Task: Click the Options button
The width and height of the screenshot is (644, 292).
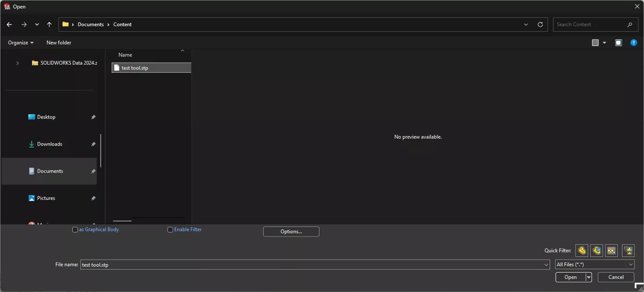Action: 291,231
